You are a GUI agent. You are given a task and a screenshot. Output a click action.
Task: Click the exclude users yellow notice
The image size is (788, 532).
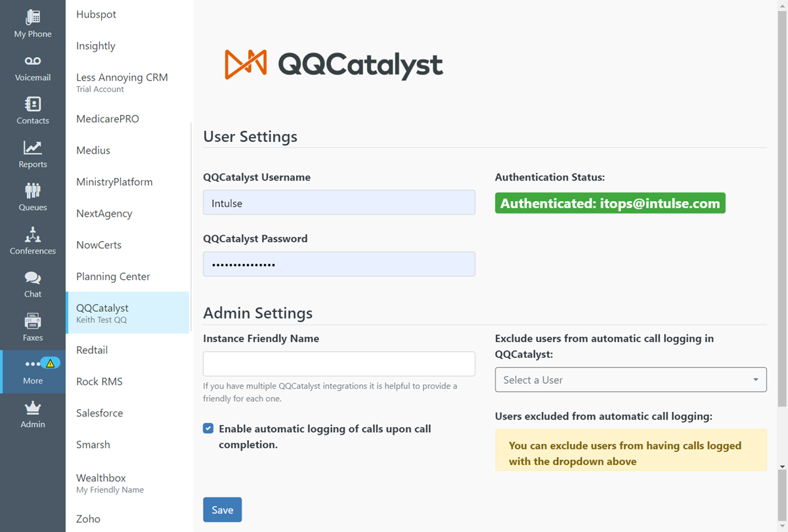pyautogui.click(x=630, y=450)
